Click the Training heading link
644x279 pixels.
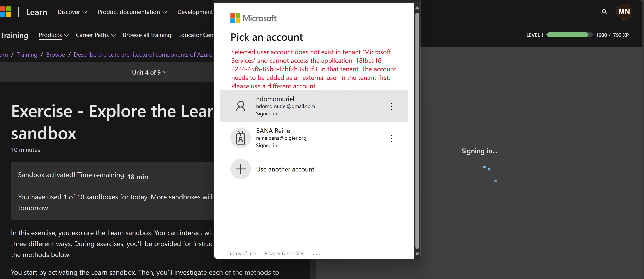point(14,35)
